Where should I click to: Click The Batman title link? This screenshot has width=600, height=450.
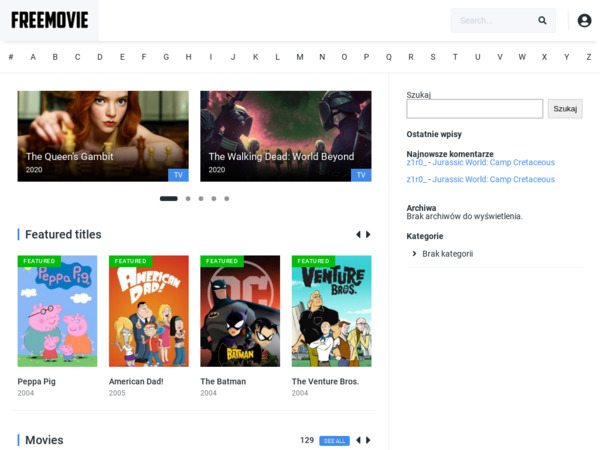click(223, 382)
